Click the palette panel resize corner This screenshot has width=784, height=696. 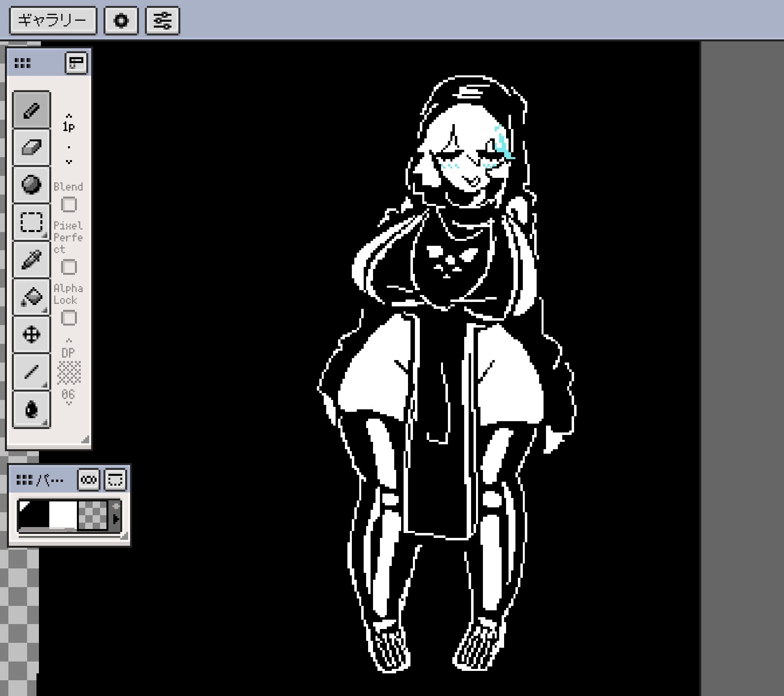[124, 536]
